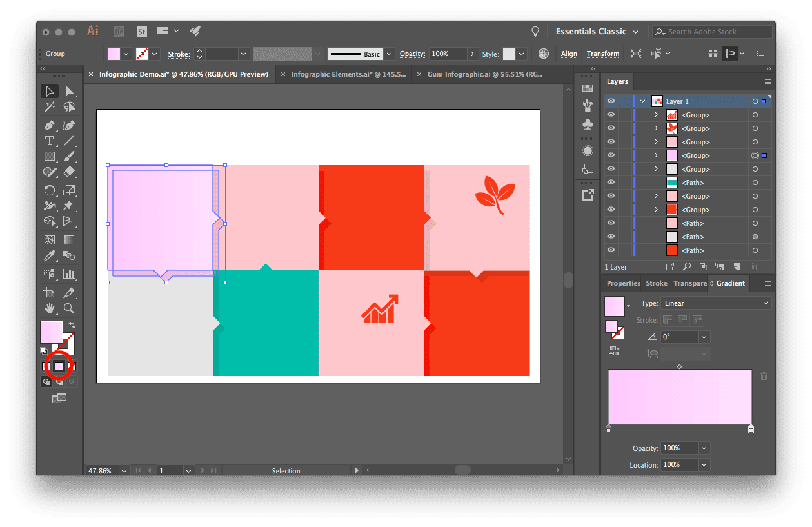Select the Mesh tool
Viewport: 812px width, 527px height.
tap(49, 240)
